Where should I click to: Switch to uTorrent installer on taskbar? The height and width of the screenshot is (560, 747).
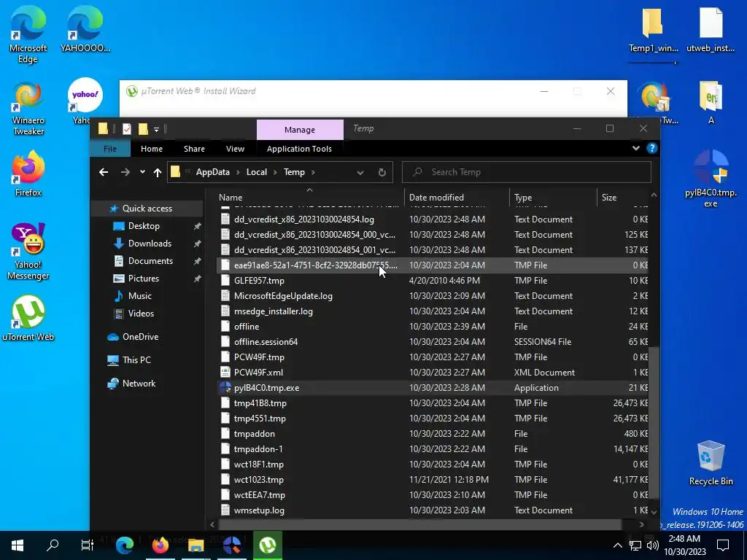pyautogui.click(x=267, y=545)
